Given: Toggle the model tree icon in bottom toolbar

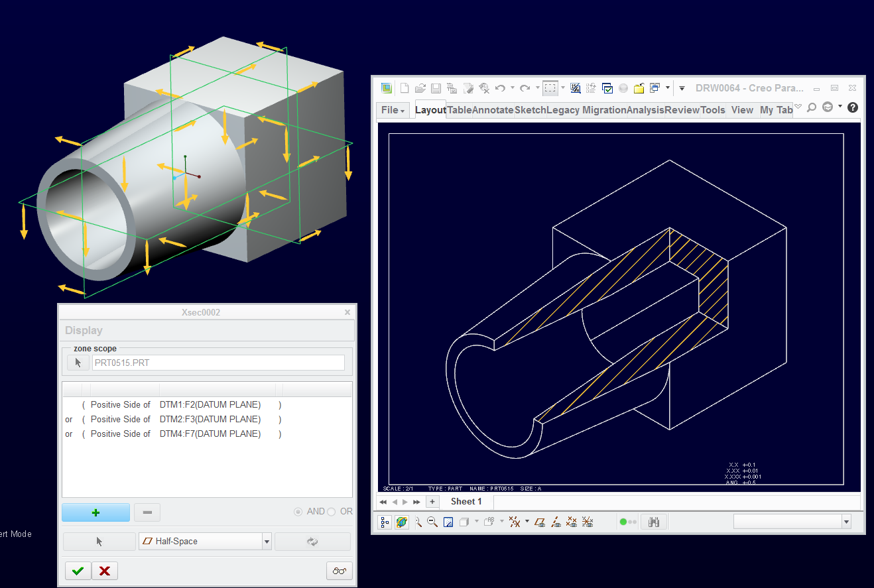Looking at the screenshot, I should (x=385, y=522).
